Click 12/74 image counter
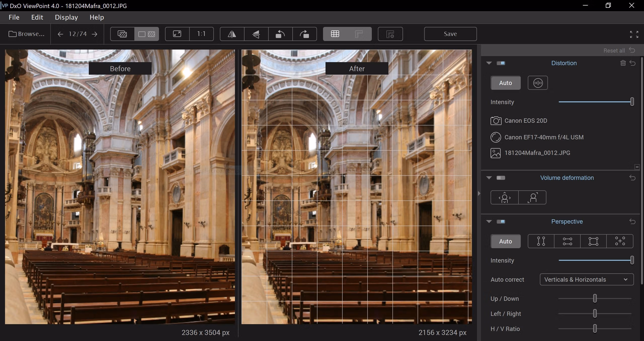 78,34
